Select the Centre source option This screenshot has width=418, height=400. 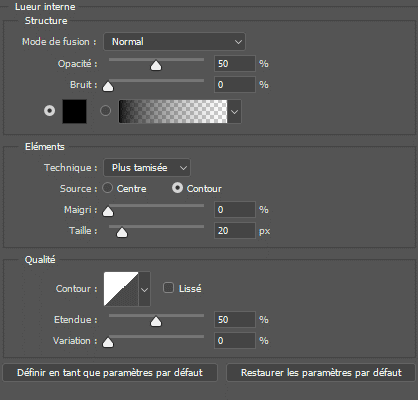[x=107, y=188]
